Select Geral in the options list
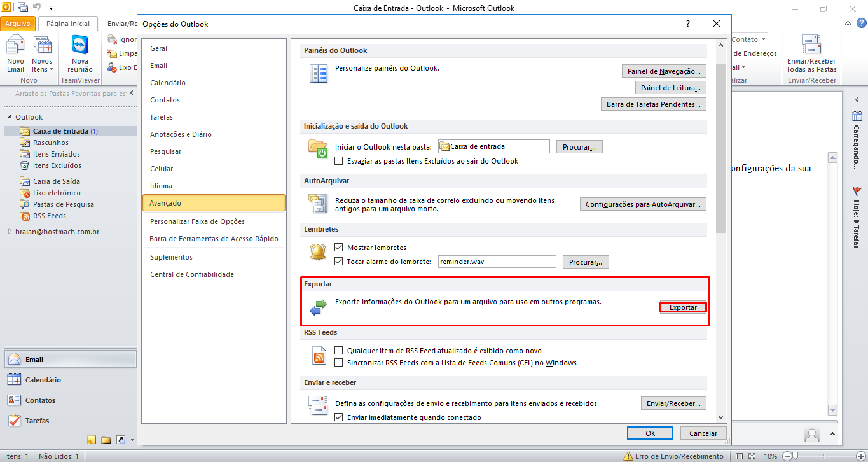Screen dimensions: 868x462 (214, 48)
